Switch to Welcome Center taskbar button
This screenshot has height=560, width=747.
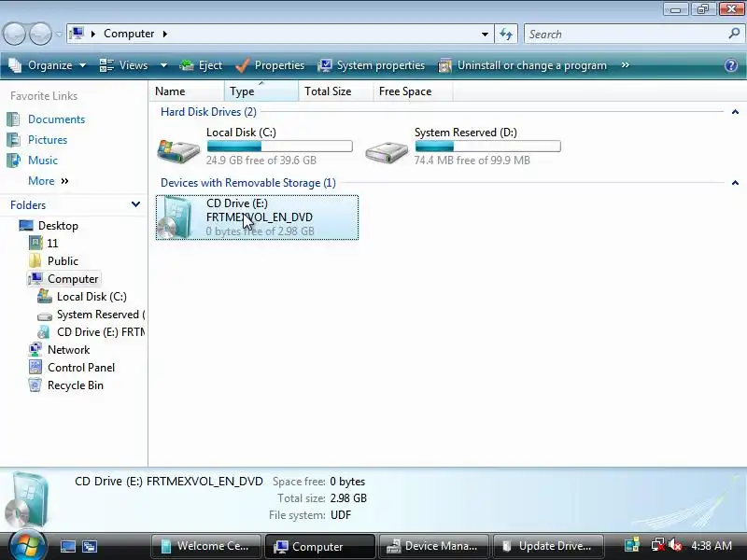pos(205,546)
